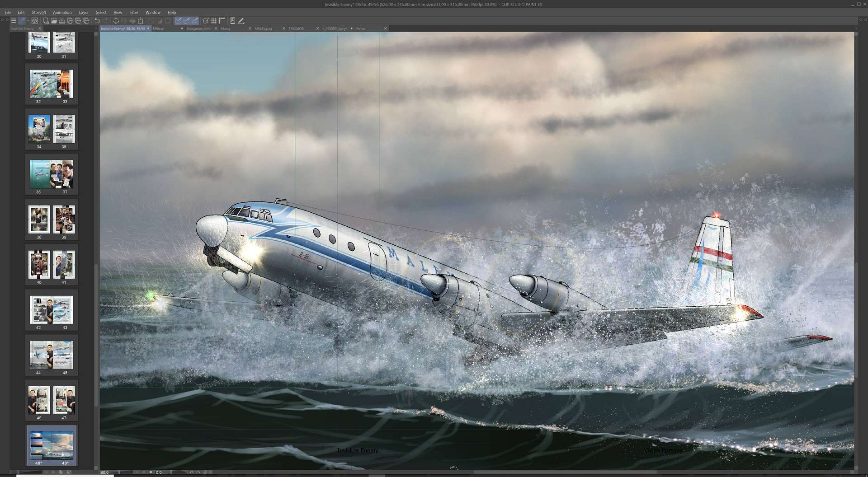Click the ruler display icon
Image resolution: width=868 pixels, height=477 pixels.
click(x=222, y=21)
